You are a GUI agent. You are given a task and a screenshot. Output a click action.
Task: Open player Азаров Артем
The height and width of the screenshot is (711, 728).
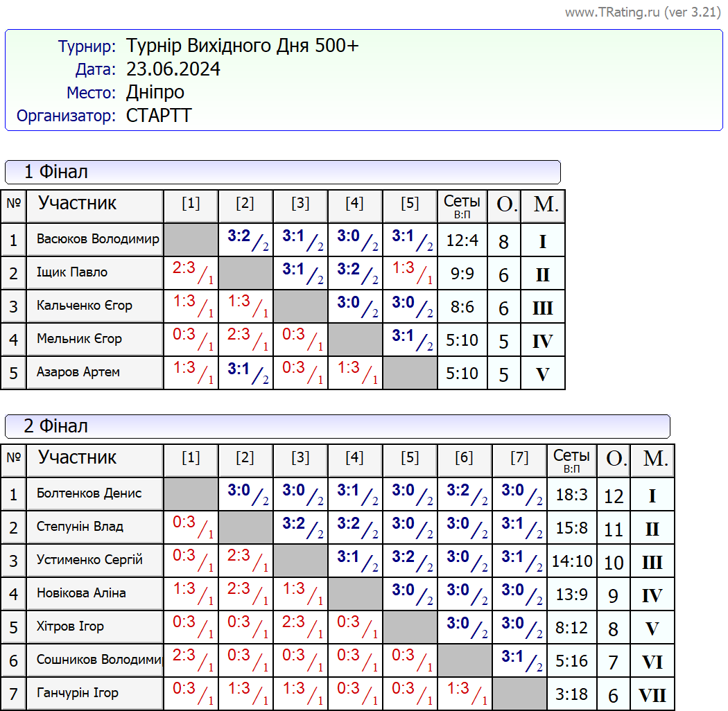(78, 372)
